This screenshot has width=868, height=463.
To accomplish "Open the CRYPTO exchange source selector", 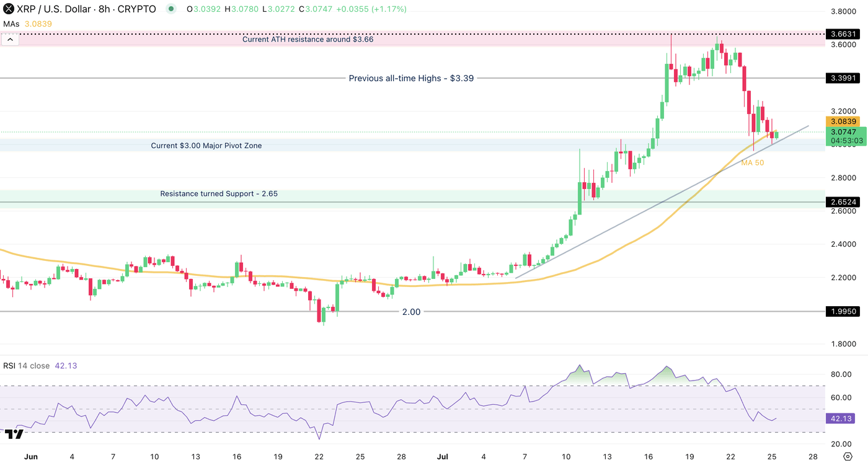I will 138,9.
